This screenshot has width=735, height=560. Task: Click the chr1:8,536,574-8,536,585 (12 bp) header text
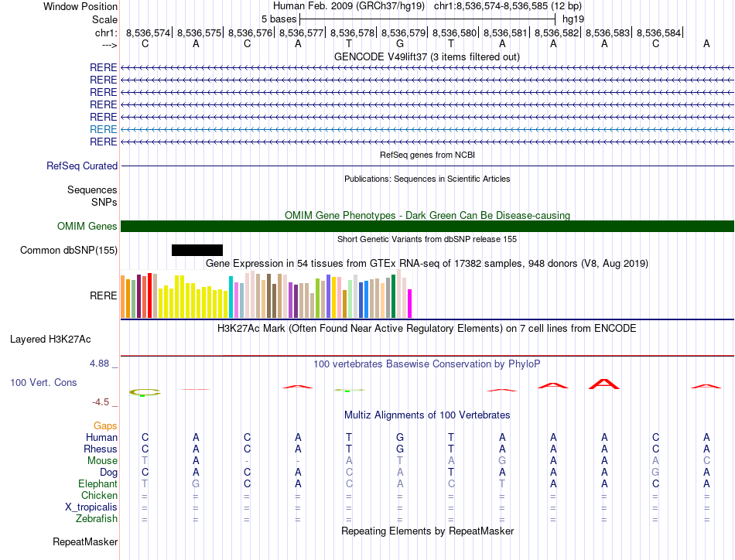pos(508,6)
